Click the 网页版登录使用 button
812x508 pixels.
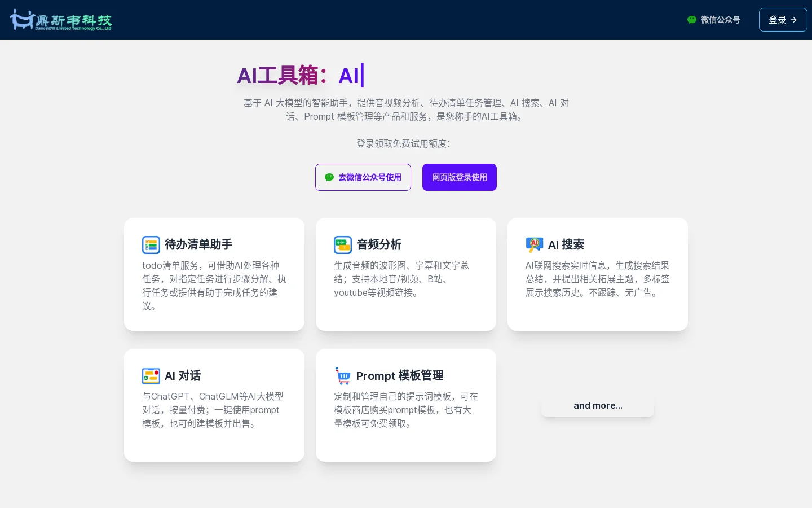point(460,177)
